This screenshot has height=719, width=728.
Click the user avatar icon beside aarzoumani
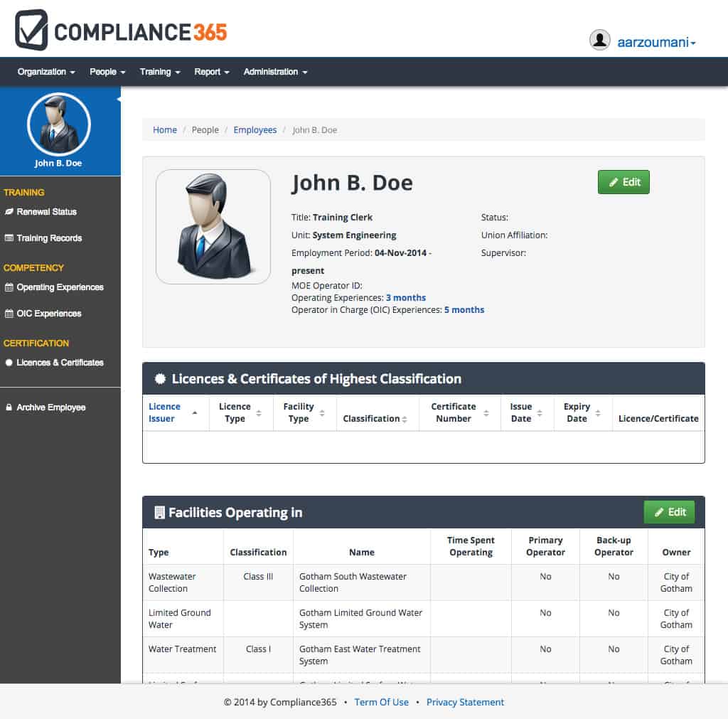pyautogui.click(x=600, y=40)
